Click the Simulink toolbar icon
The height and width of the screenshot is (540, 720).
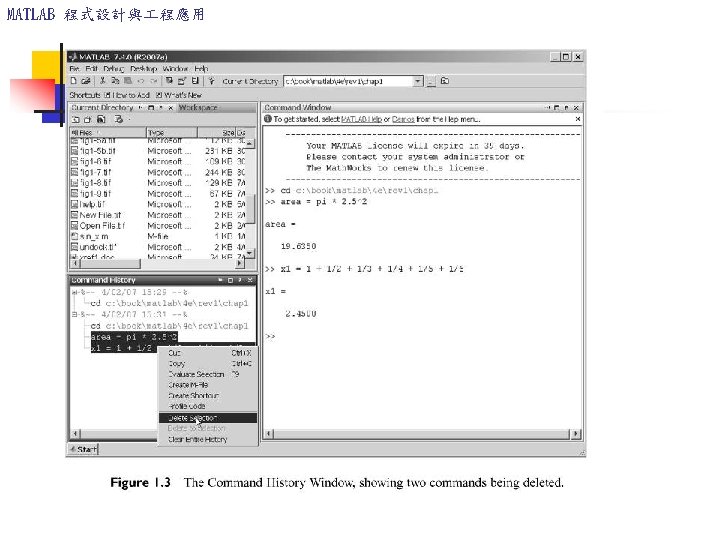(169, 81)
